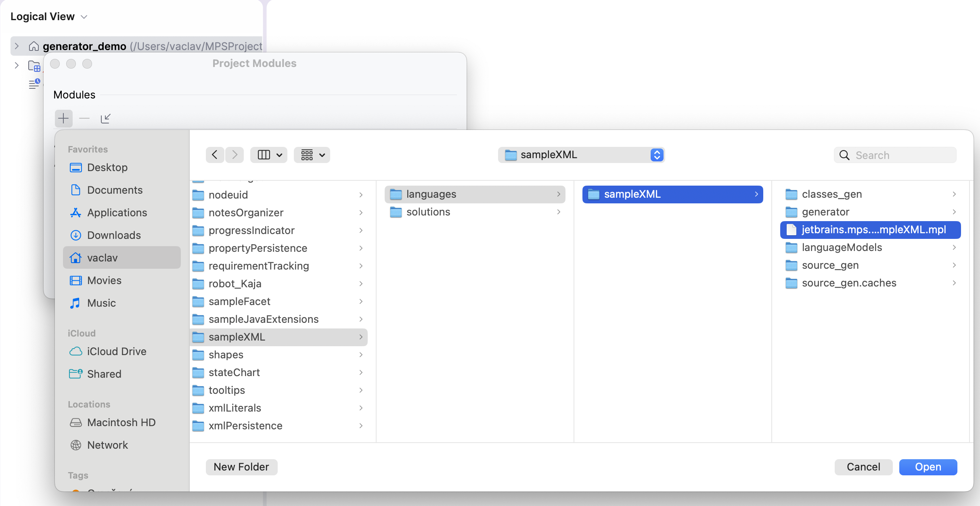Click the import arrow icon beside minus

[x=105, y=118]
